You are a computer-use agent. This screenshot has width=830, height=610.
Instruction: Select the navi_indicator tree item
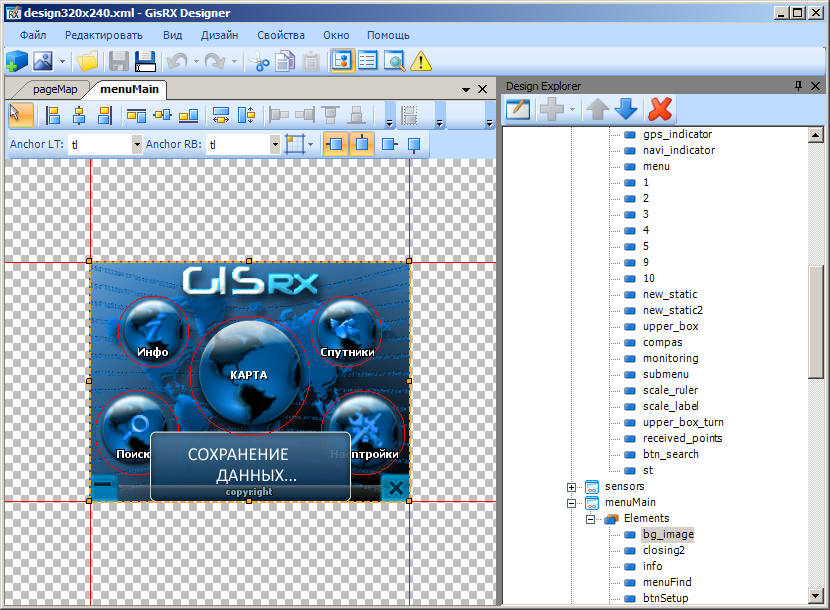point(679,150)
